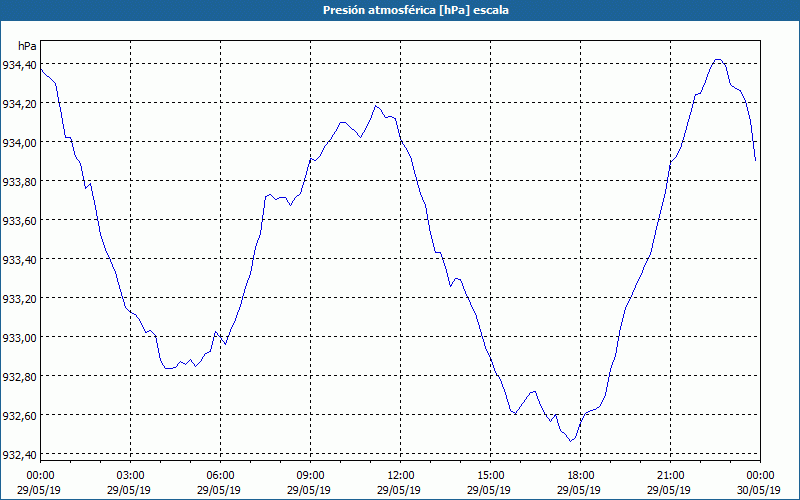Select the 932,60 y-axis value
The height and width of the screenshot is (500, 800).
pyautogui.click(x=19, y=415)
